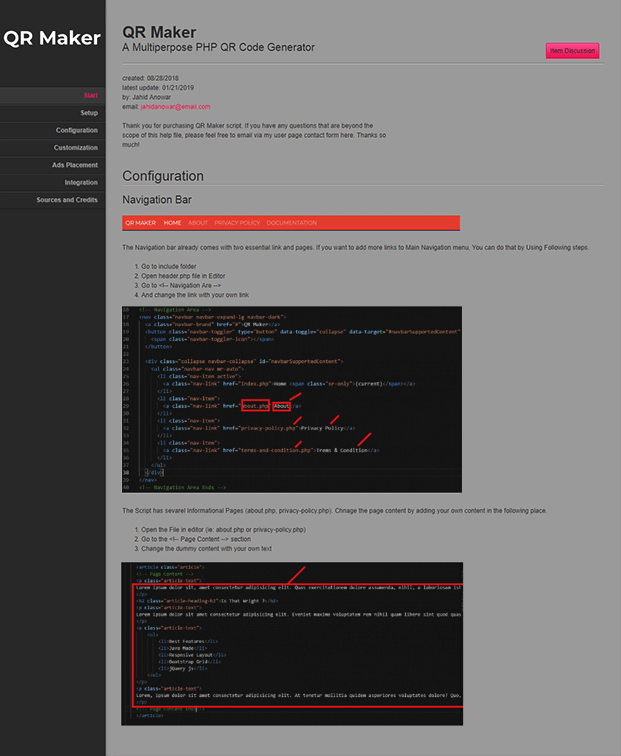The image size is (621, 756).
Task: Click the Configuration section heading
Action: (x=163, y=176)
